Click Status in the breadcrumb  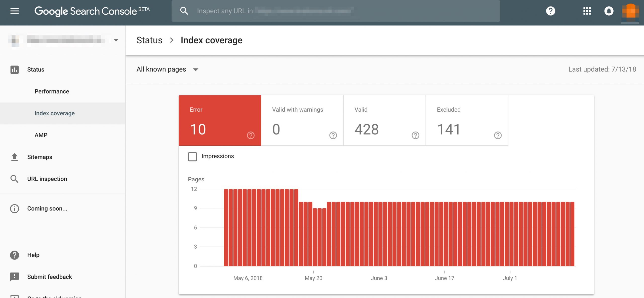(x=149, y=40)
